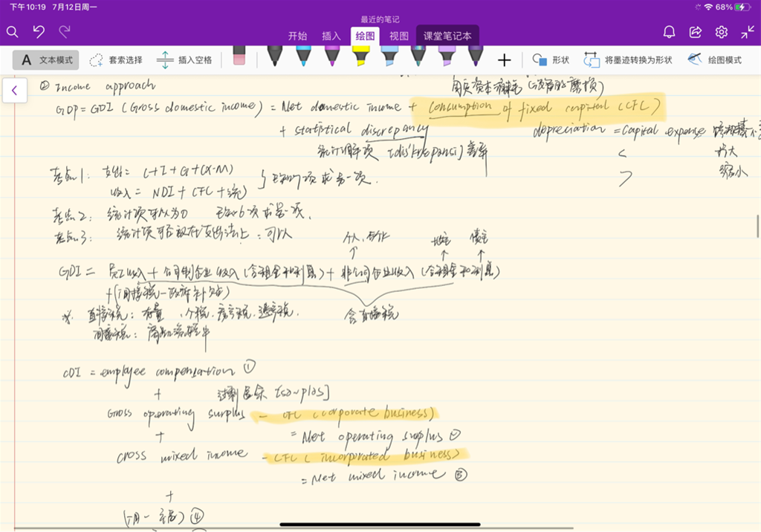The height and width of the screenshot is (532, 761).
Task: Add a new pen with plus icon
Action: click(x=504, y=60)
